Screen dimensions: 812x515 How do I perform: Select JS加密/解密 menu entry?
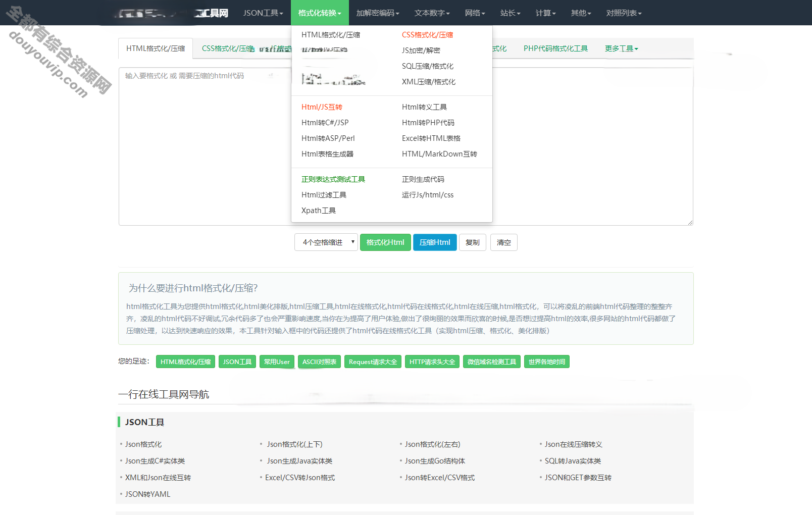pyautogui.click(x=421, y=50)
